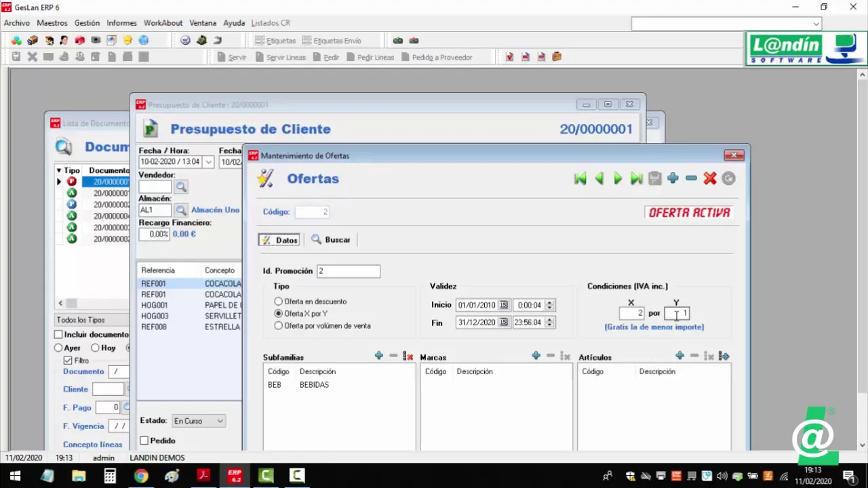Screen dimensions: 868x488
Task: Open Fin date calendar picker
Action: click(x=503, y=323)
